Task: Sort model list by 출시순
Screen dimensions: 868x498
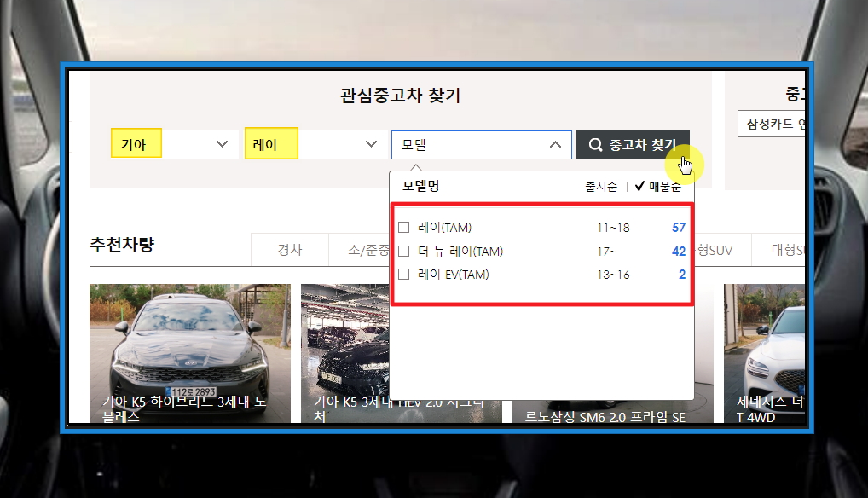Action: (x=601, y=187)
